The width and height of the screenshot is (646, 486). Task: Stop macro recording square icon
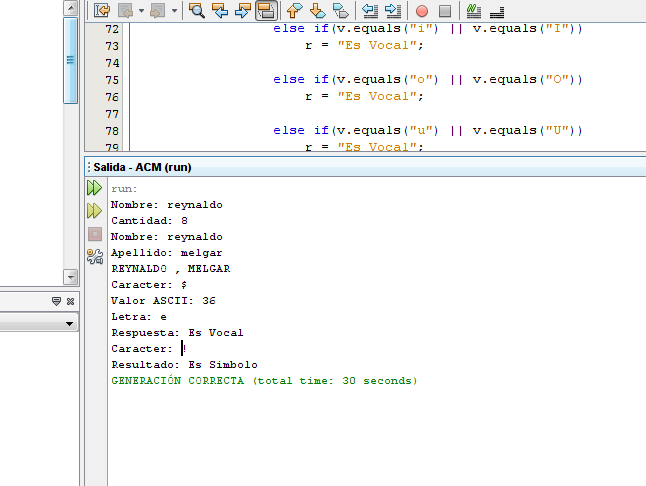pos(445,11)
